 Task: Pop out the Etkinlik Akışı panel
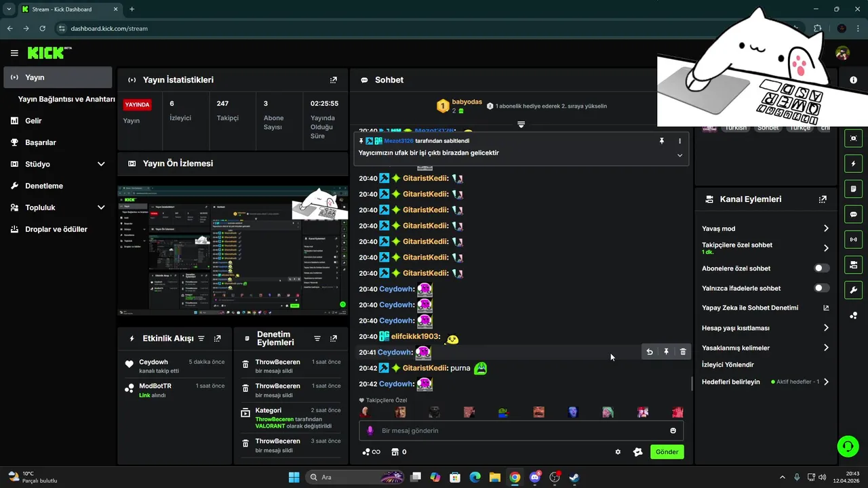[217, 338]
